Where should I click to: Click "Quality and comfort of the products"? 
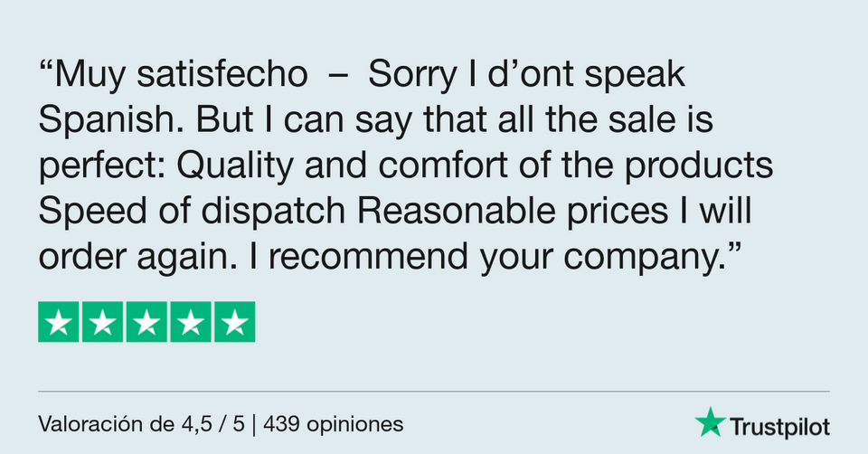[x=475, y=166]
